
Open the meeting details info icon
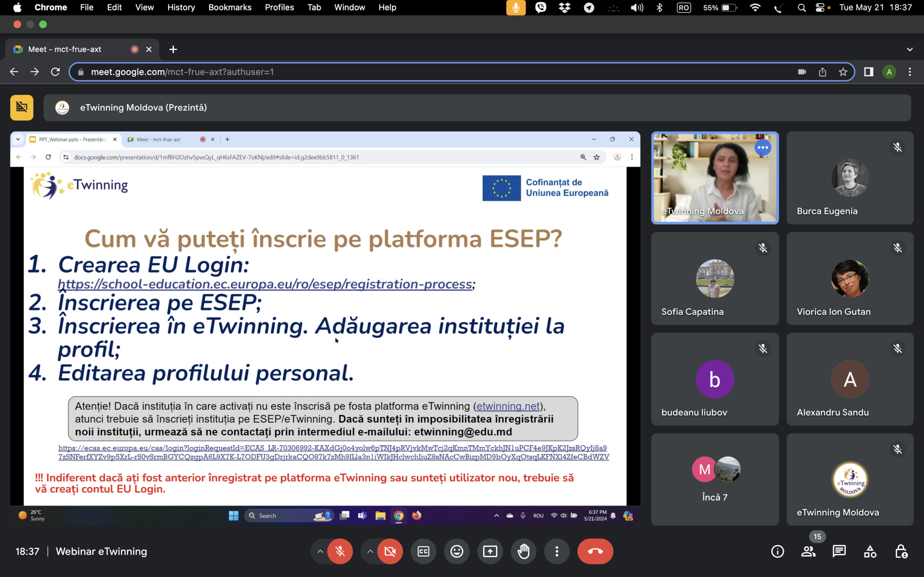click(x=777, y=551)
